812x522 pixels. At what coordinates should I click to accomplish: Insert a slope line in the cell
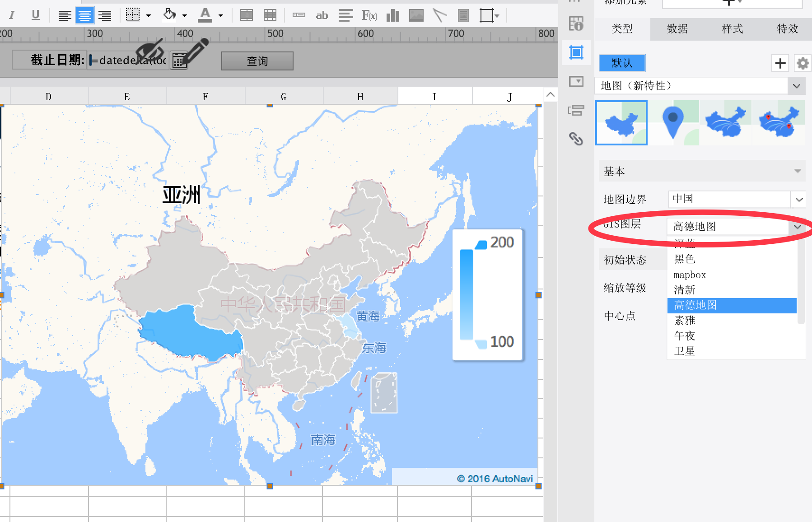click(x=439, y=15)
